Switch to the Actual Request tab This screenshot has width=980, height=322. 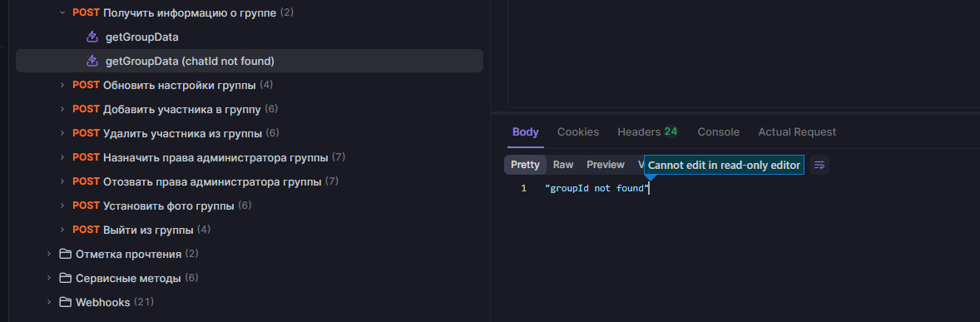797,132
